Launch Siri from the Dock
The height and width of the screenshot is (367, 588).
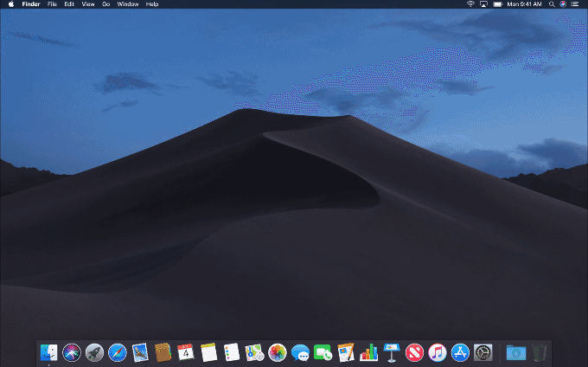click(x=72, y=353)
